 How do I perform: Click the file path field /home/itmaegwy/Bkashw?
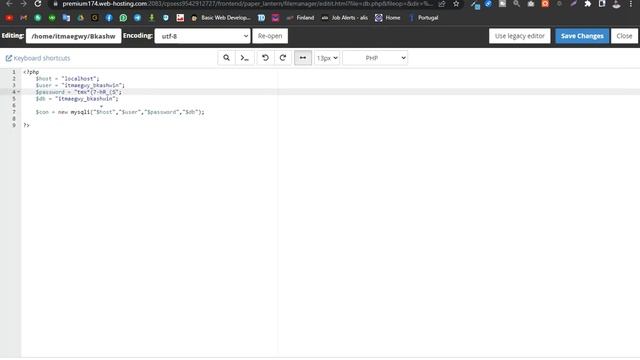click(73, 36)
